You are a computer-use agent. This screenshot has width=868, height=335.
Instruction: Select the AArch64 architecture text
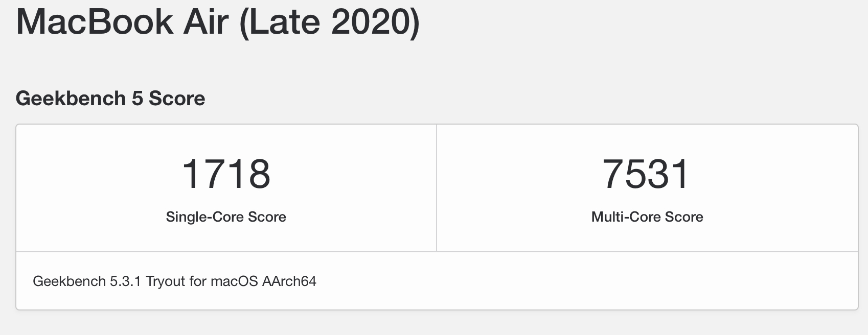tap(289, 281)
